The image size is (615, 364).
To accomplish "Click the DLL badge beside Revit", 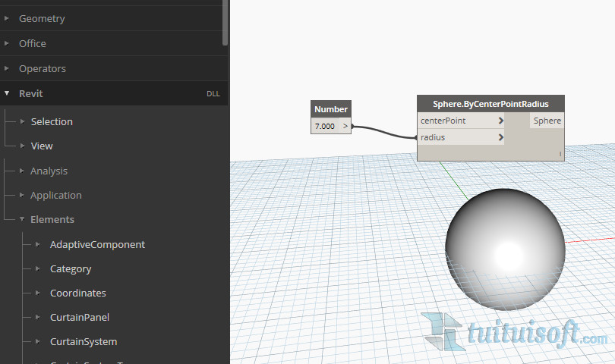I will pos(213,94).
